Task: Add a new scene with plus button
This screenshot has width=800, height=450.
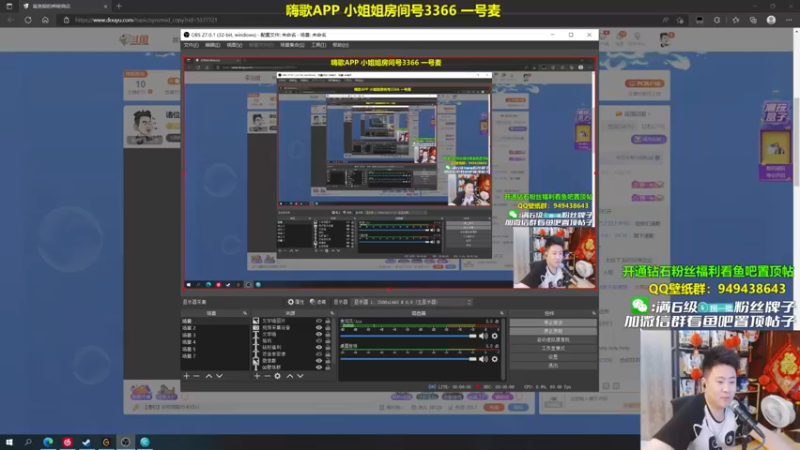Action: [x=186, y=376]
